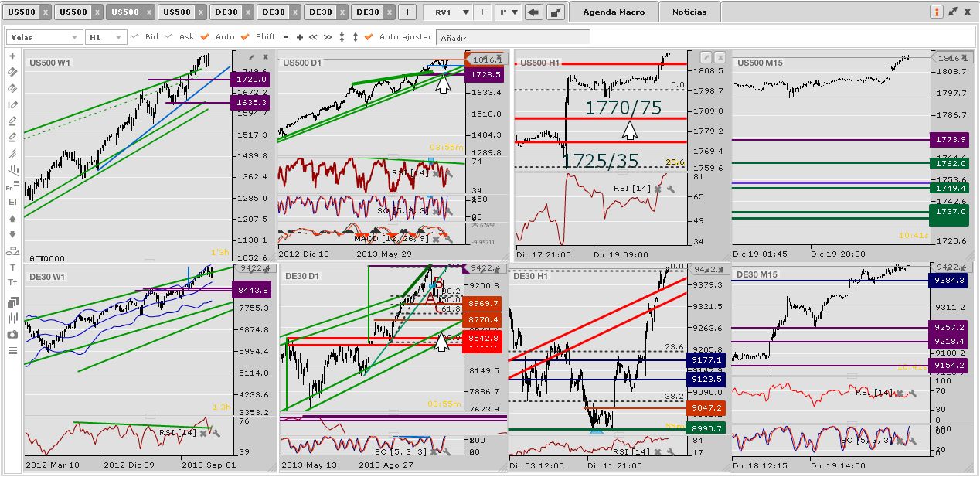Select the geometric shapes tool
The image size is (980, 477).
tap(12, 250)
